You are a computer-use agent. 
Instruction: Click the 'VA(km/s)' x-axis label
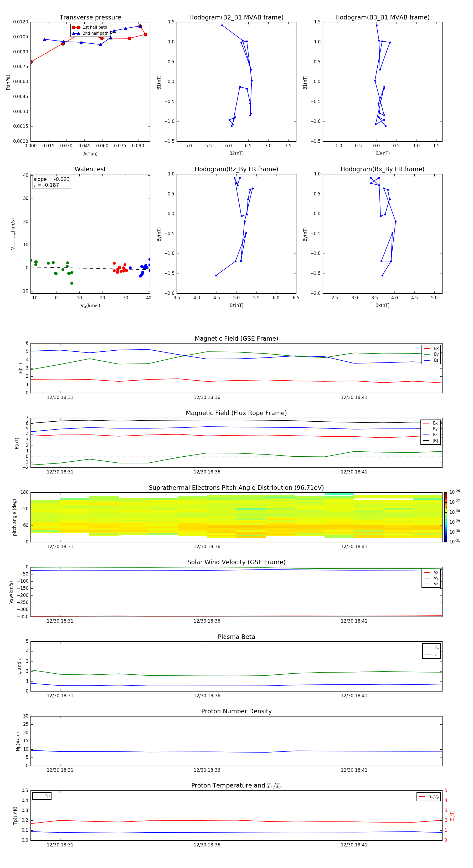pyautogui.click(x=90, y=306)
